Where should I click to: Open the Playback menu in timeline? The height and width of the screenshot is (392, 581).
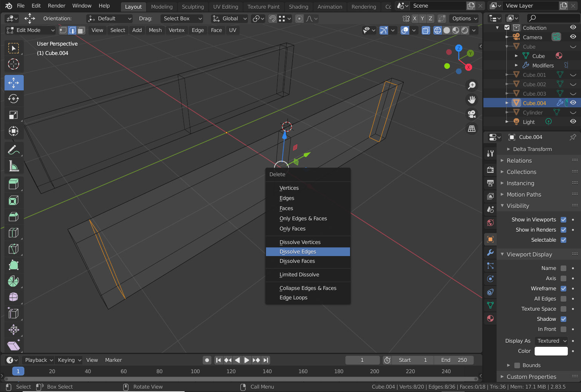coord(39,360)
